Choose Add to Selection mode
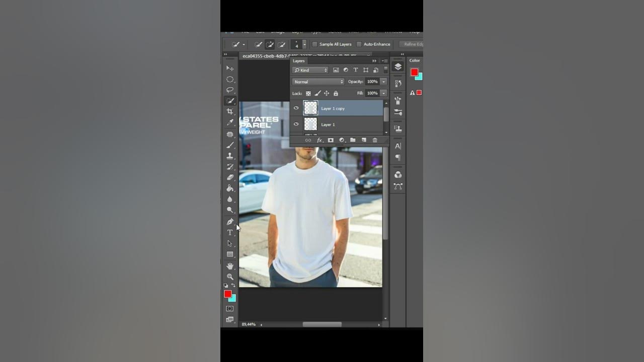The height and width of the screenshot is (362, 644). point(270,44)
